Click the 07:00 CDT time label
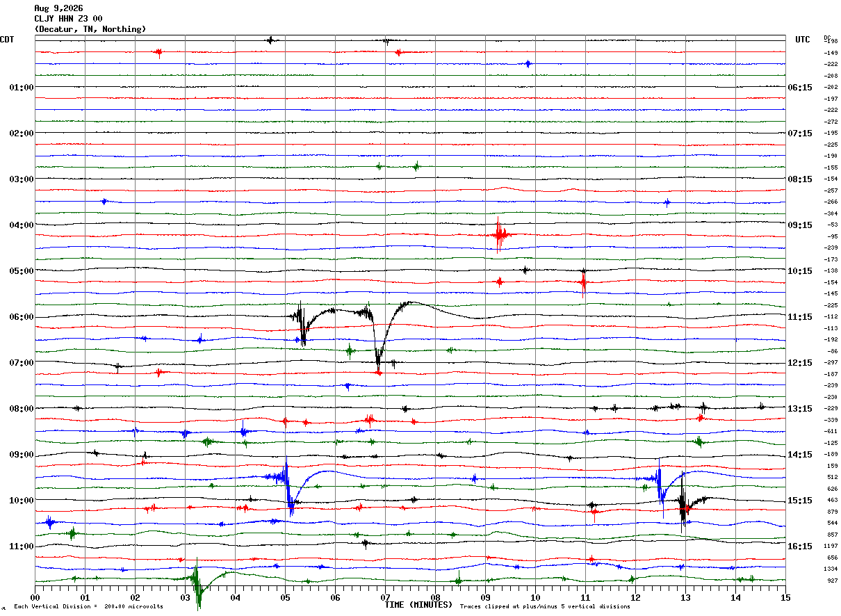Viewport: 841px width, 616px height. click(22, 363)
